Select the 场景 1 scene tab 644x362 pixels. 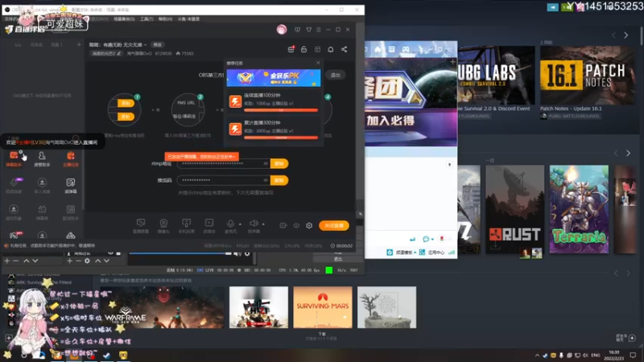click(56, 45)
